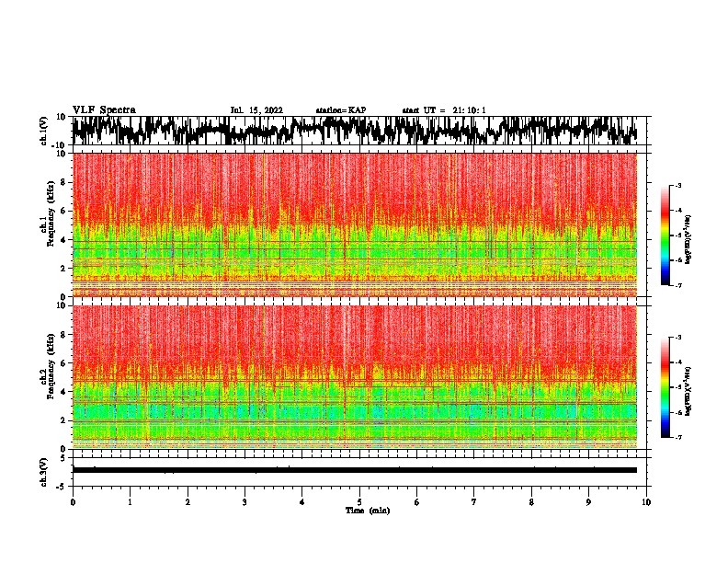The image size is (728, 563).
Task: Click tick label "9" on the Time axis
Action: pos(588,502)
